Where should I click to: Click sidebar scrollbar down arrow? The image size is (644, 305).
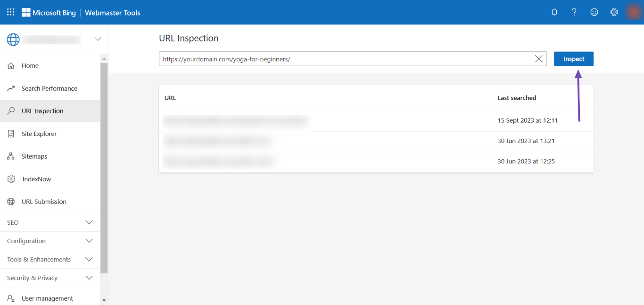tap(104, 300)
